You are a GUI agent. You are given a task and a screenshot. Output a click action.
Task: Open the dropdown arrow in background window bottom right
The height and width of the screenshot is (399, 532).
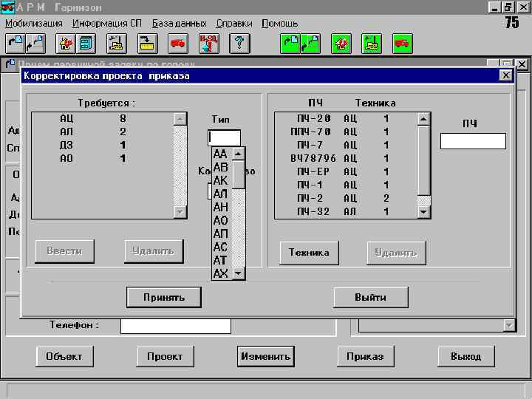[509, 326]
